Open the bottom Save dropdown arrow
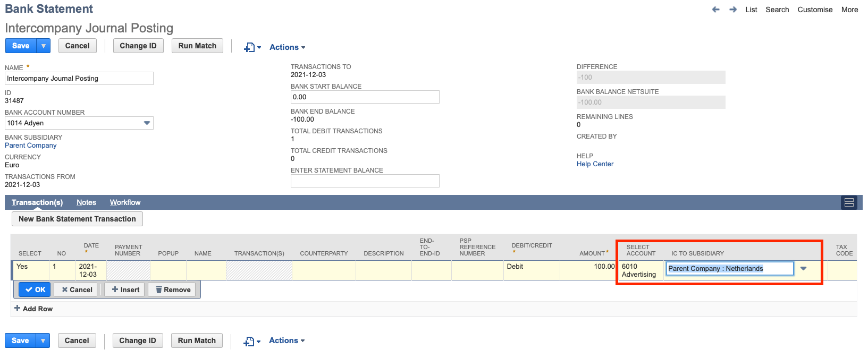This screenshot has height=358, width=868. pos(43,340)
